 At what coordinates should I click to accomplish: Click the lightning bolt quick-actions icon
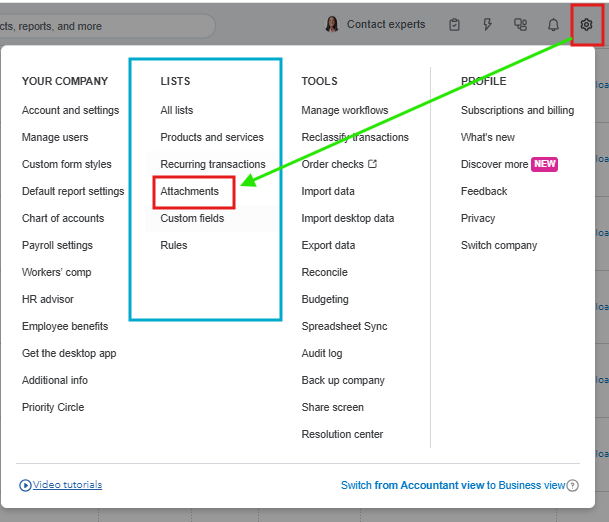pos(487,24)
